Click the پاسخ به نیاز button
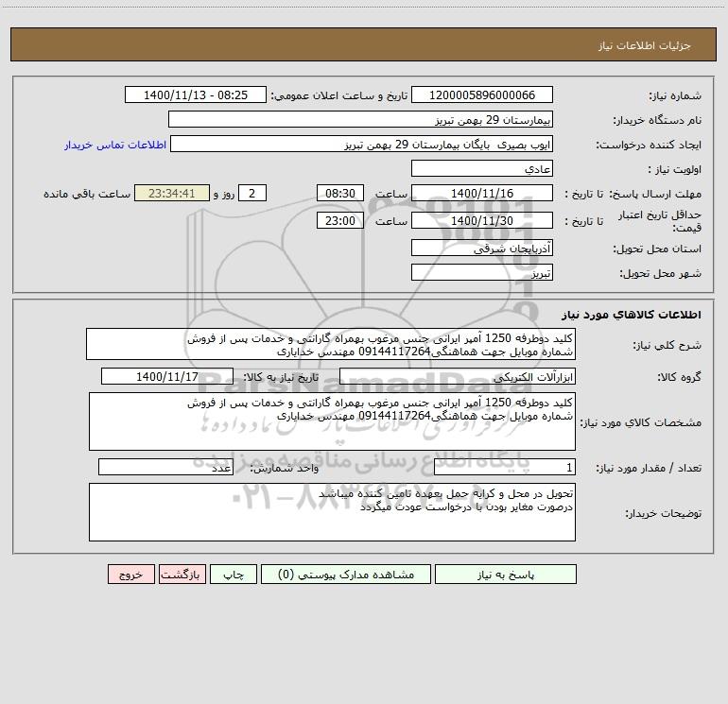Viewport: 728px width, 704px height. point(506,575)
